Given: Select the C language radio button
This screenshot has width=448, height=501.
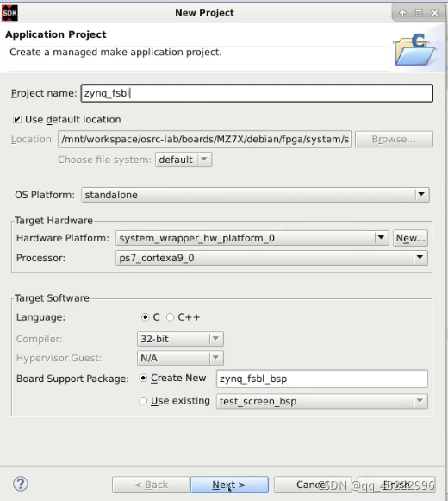Looking at the screenshot, I should (146, 317).
